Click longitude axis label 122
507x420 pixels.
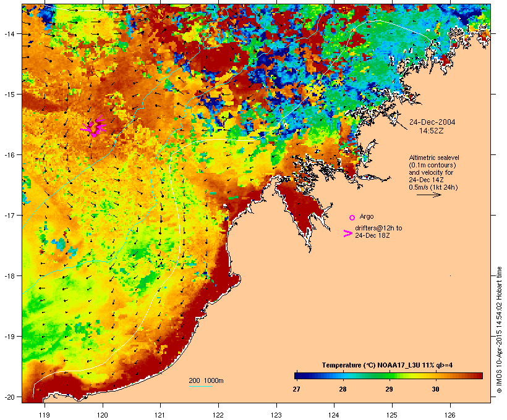tap(218, 415)
